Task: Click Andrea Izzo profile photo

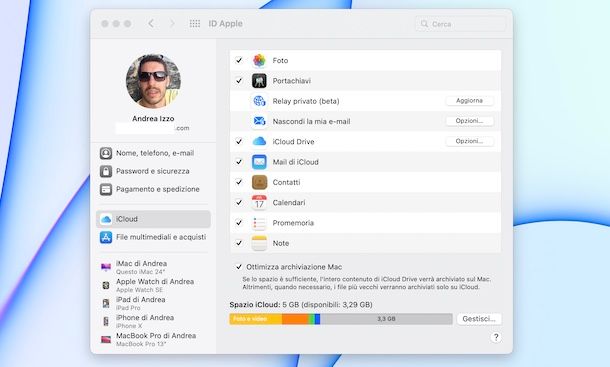Action: [x=153, y=81]
